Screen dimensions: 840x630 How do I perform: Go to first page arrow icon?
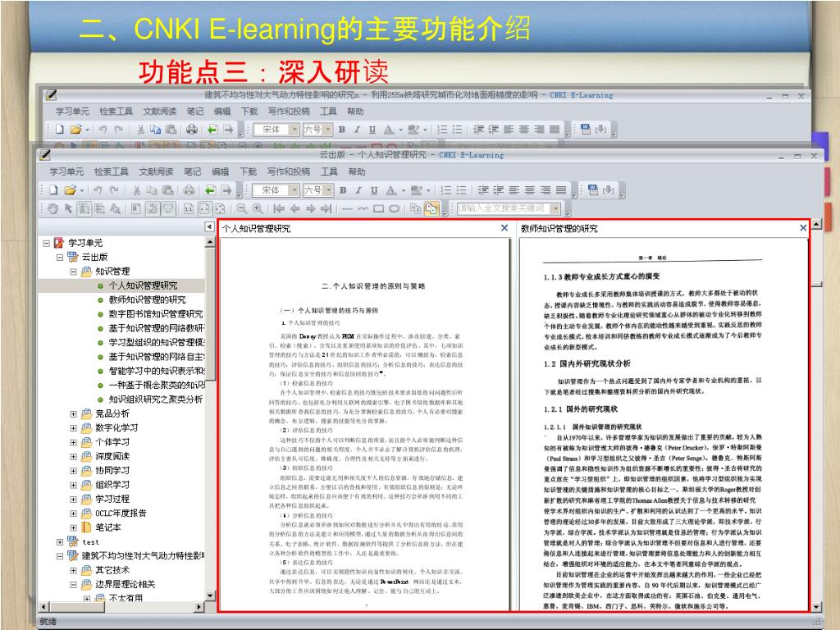(279, 208)
